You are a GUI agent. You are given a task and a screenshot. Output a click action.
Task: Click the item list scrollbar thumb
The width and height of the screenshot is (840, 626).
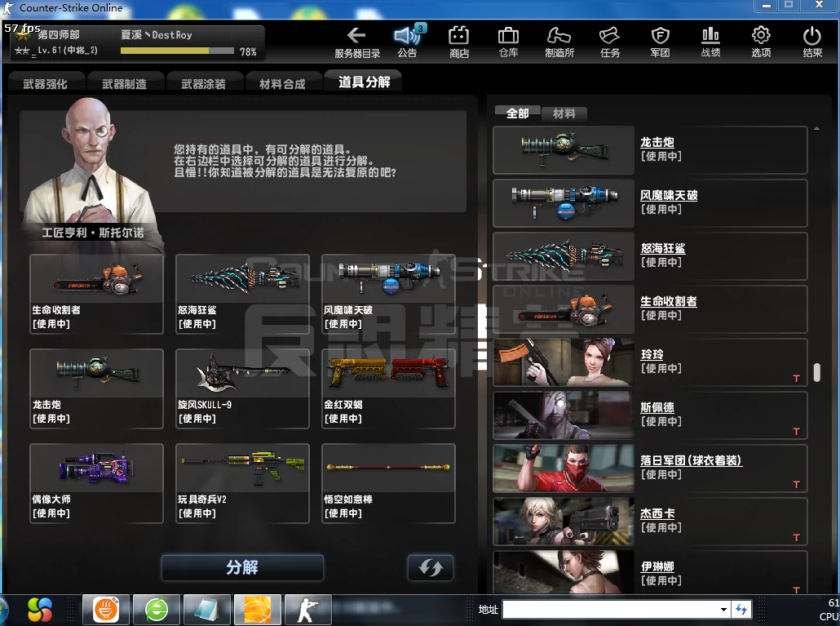pyautogui.click(x=817, y=372)
